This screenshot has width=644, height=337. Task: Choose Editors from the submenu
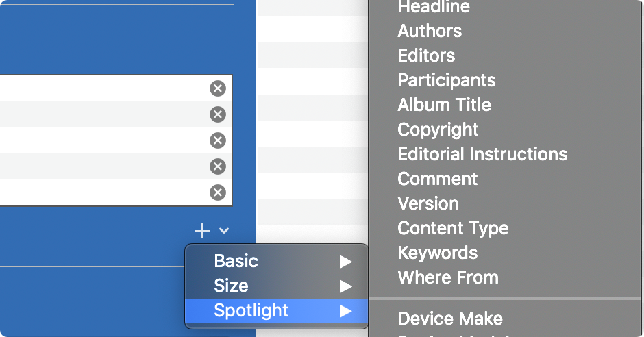point(426,55)
